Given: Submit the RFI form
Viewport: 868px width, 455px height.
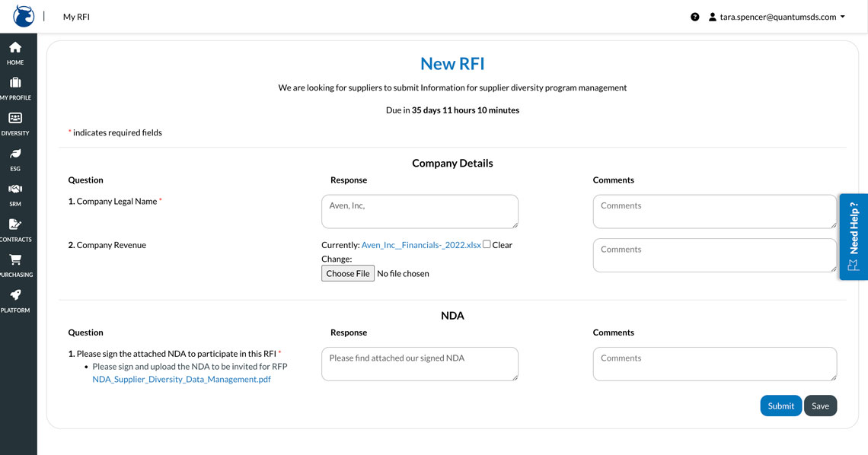Looking at the screenshot, I should coord(780,406).
